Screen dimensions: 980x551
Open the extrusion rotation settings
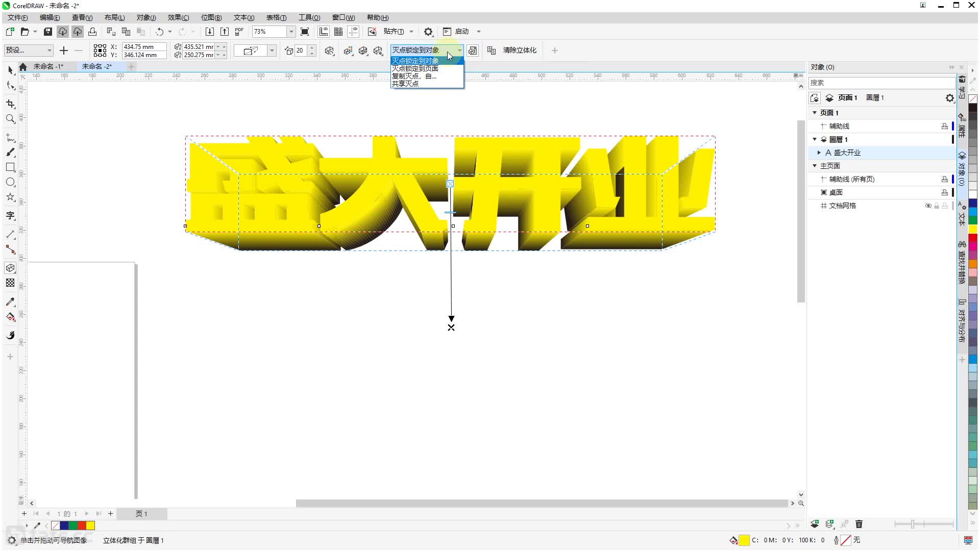(330, 51)
